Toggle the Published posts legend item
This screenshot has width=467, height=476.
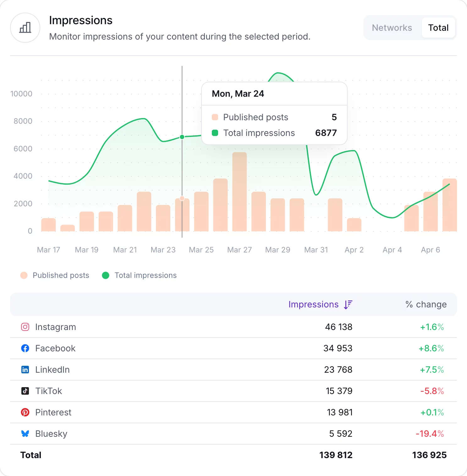tap(55, 275)
